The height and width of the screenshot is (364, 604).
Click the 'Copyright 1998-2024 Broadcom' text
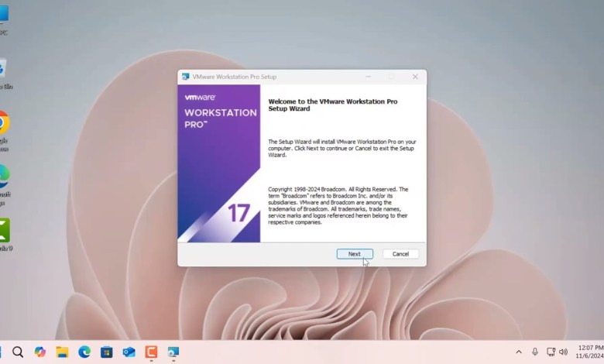click(338, 206)
